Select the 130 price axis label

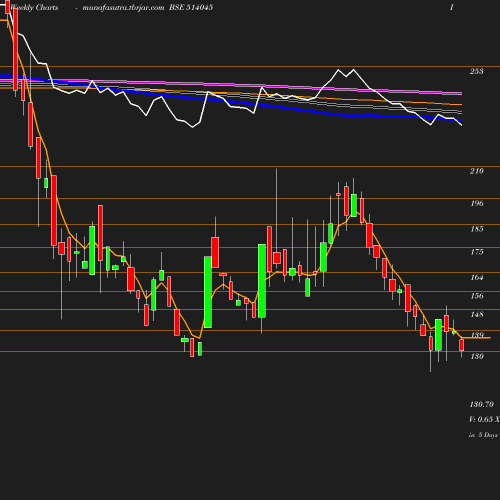tap(477, 356)
